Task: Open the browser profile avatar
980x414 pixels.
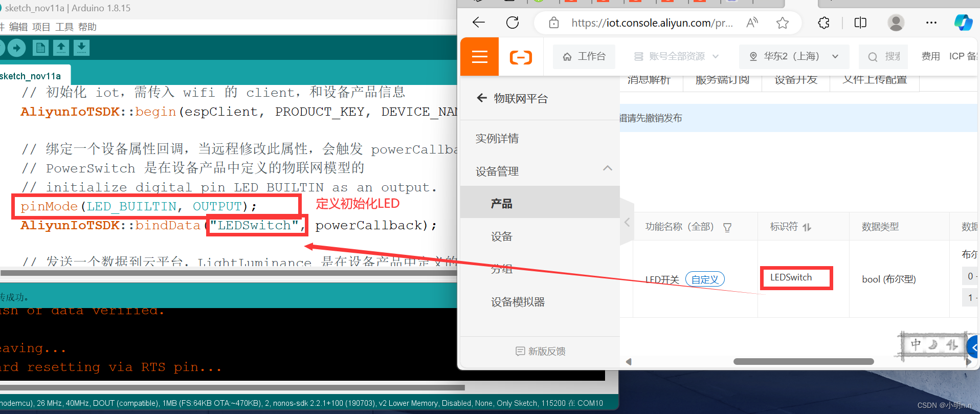Action: pos(896,23)
